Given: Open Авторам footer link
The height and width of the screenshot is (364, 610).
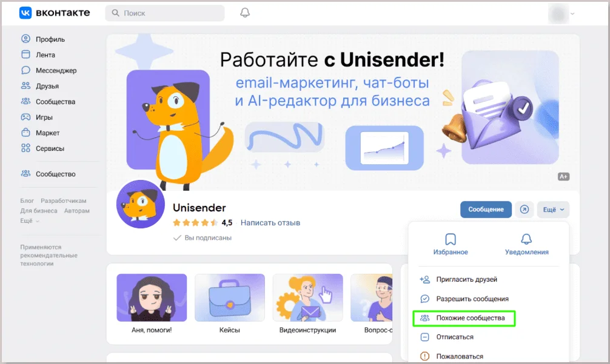Looking at the screenshot, I should coord(76,211).
